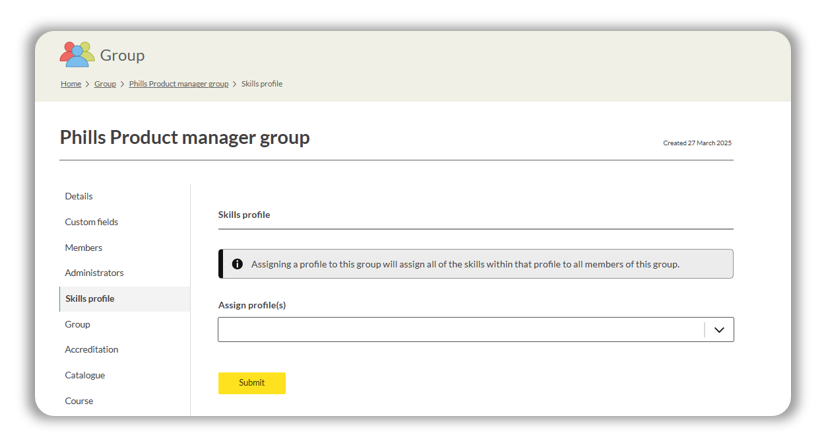
Task: Open the Group breadcrumb link
Action: point(105,84)
